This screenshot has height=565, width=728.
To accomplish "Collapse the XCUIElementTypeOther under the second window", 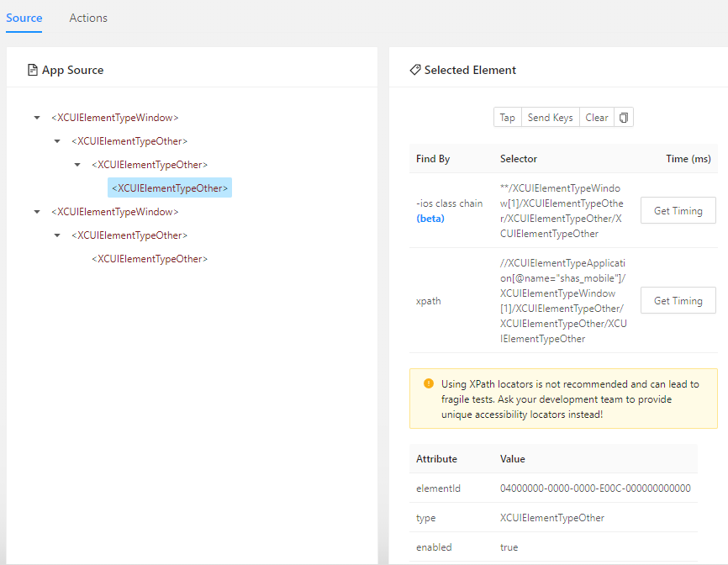I will tap(57, 235).
